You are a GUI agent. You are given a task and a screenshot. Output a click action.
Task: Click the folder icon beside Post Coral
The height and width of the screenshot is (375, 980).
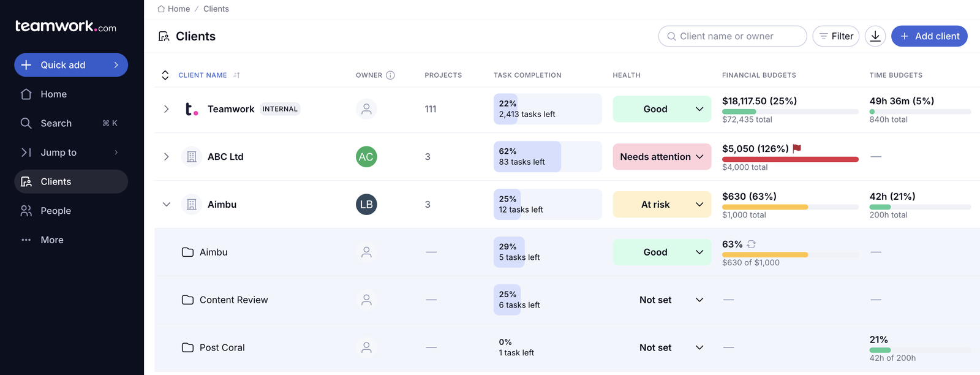[188, 347]
